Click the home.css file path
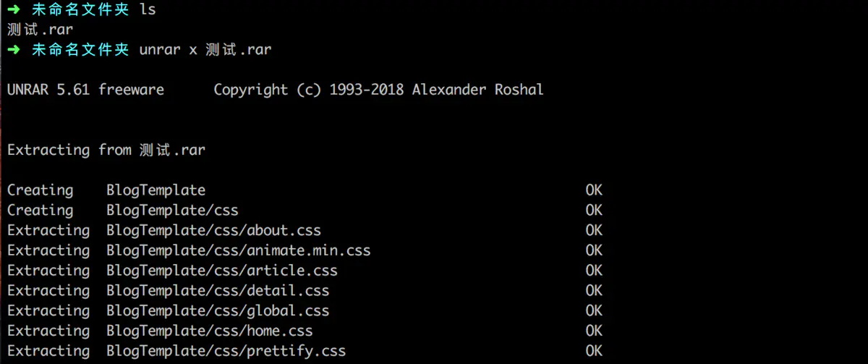The height and width of the screenshot is (364, 868). pyautogui.click(x=210, y=331)
